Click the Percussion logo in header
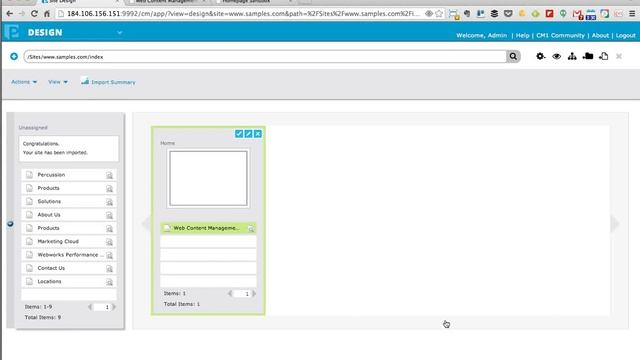Image resolution: width=640 pixels, height=360 pixels. click(x=11, y=32)
